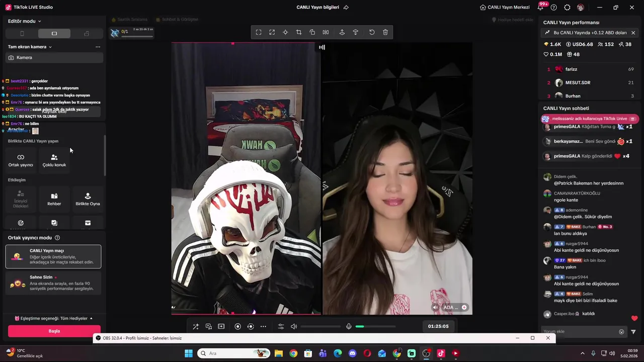Open settings gear in title bar

(x=568, y=8)
